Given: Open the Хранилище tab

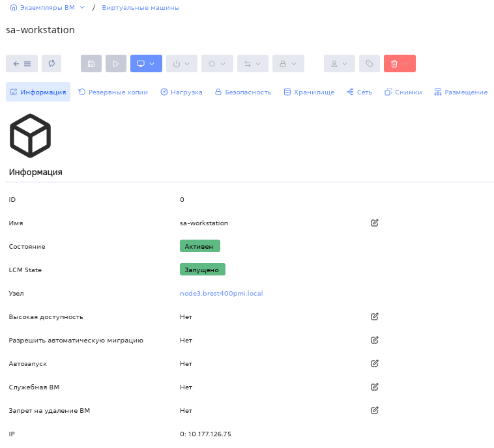Looking at the screenshot, I should [x=309, y=92].
